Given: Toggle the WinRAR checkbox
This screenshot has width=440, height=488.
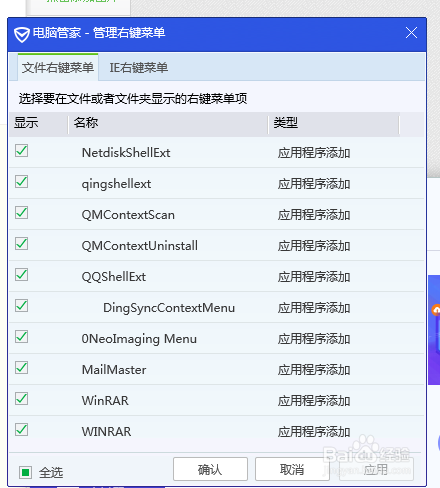Looking at the screenshot, I should click(x=21, y=399).
